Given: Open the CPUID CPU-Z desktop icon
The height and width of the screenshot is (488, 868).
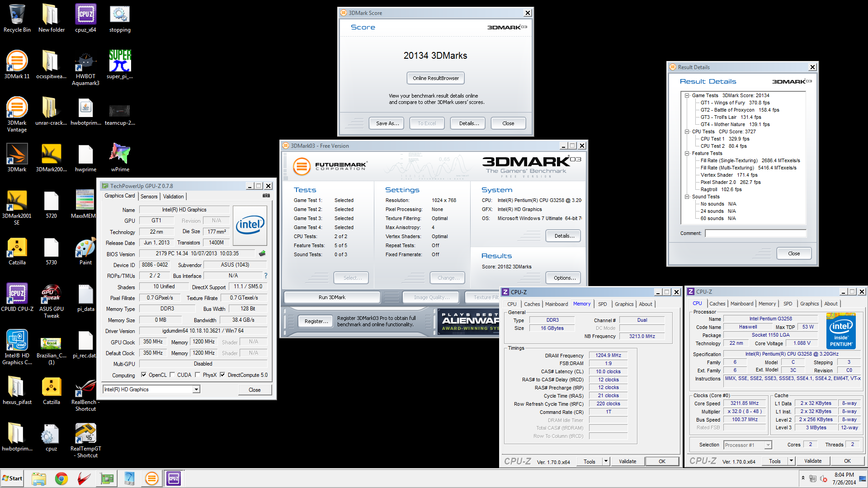Looking at the screenshot, I should (17, 298).
